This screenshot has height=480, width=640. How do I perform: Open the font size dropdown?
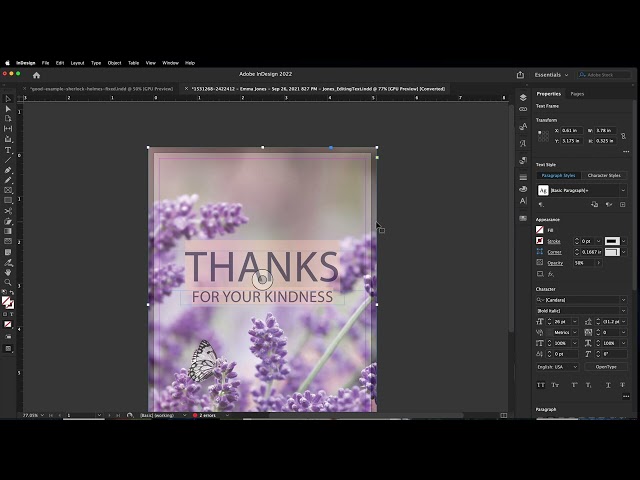click(x=575, y=322)
